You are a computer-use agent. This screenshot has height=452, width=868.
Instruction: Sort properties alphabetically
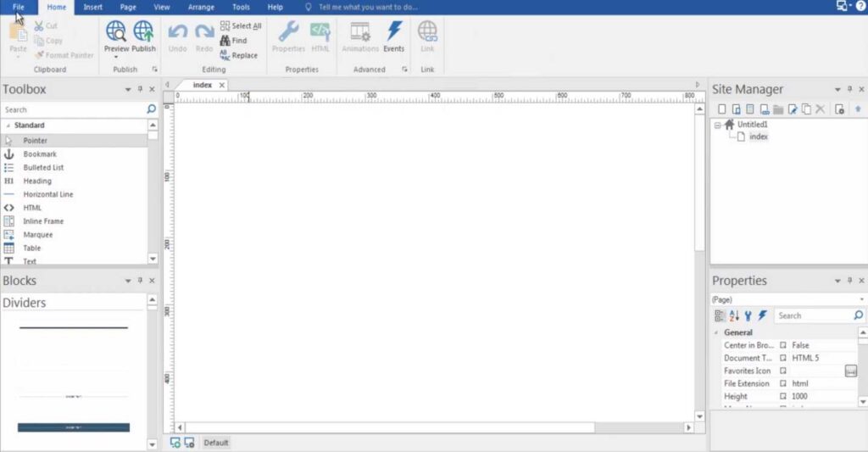click(x=734, y=315)
